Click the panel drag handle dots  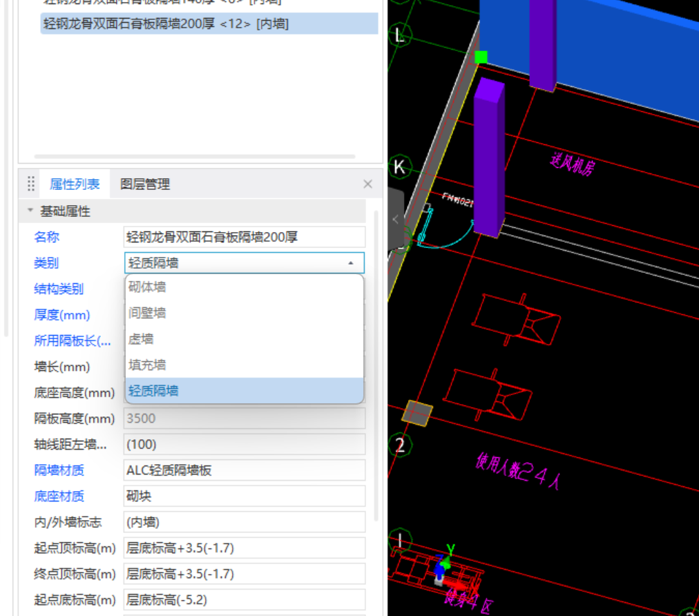pos(31,184)
